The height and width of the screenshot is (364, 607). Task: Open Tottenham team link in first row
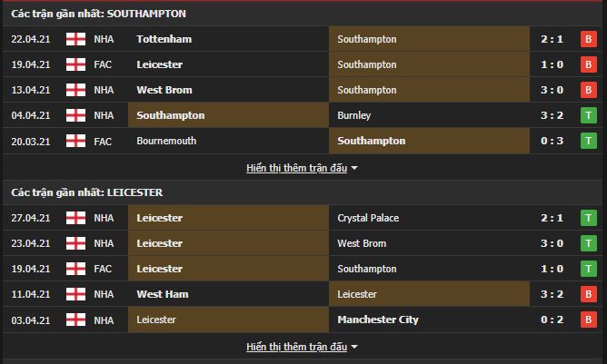coord(164,39)
